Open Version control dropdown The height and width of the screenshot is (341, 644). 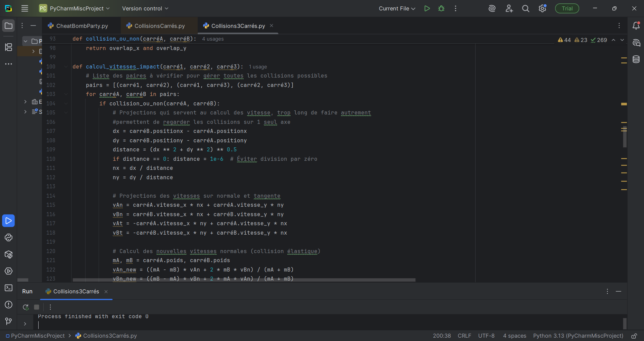(145, 8)
